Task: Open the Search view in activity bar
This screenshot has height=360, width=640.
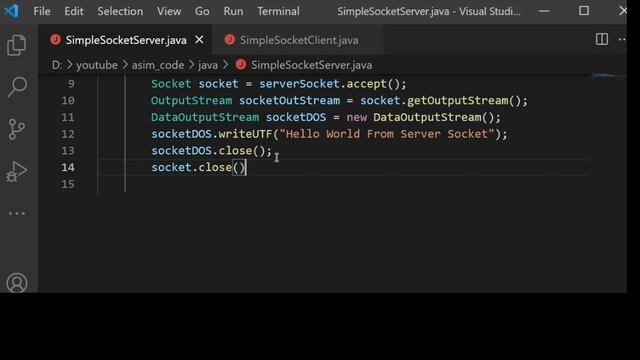Action: [17, 87]
